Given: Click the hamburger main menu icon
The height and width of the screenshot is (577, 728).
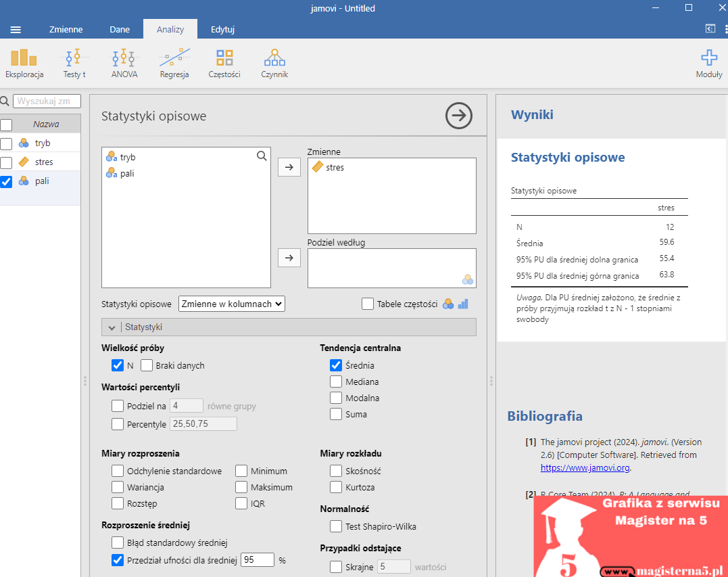Looking at the screenshot, I should pyautogui.click(x=16, y=29).
